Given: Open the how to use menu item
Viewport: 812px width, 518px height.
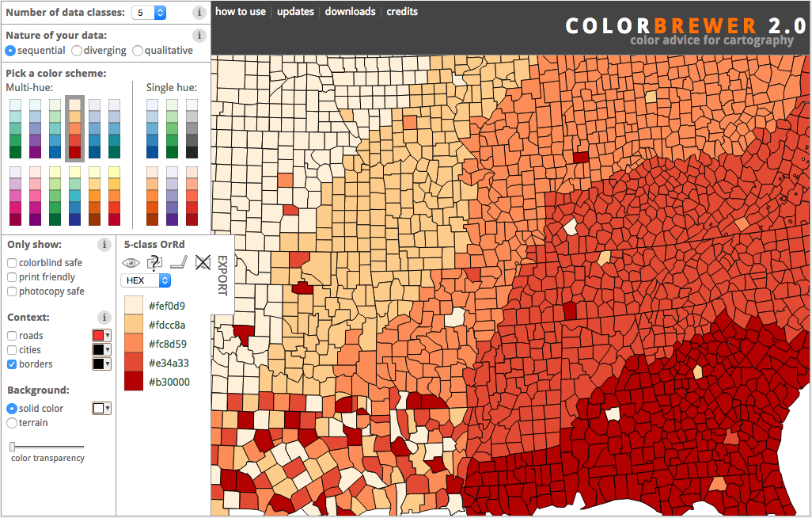Looking at the screenshot, I should pos(241,11).
